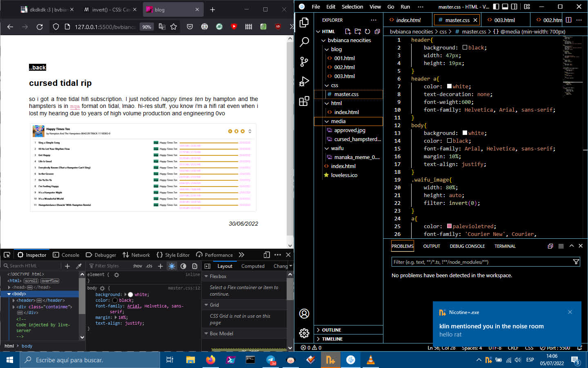Open the VS Code Manage gear
Viewport: 588px width, 368px height.
[x=304, y=333]
